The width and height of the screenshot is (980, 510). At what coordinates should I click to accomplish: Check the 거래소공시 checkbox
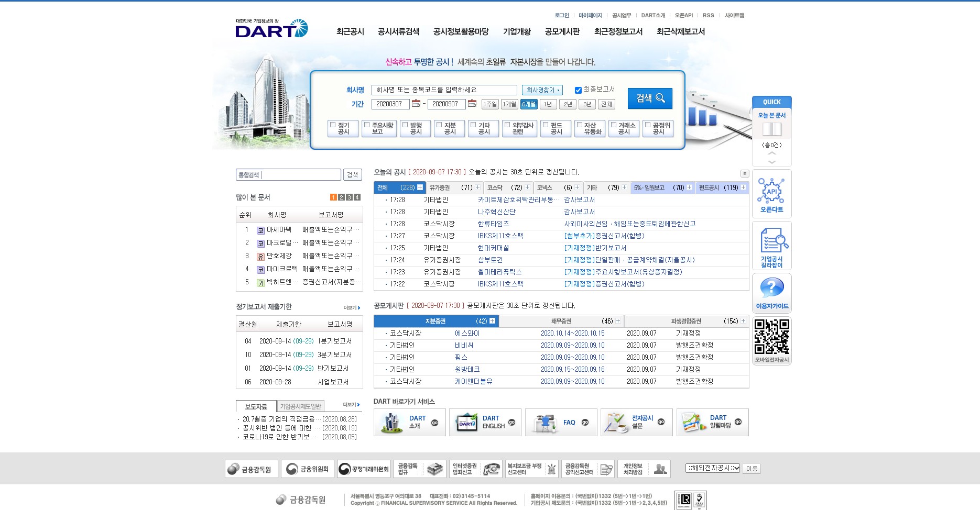[614, 125]
